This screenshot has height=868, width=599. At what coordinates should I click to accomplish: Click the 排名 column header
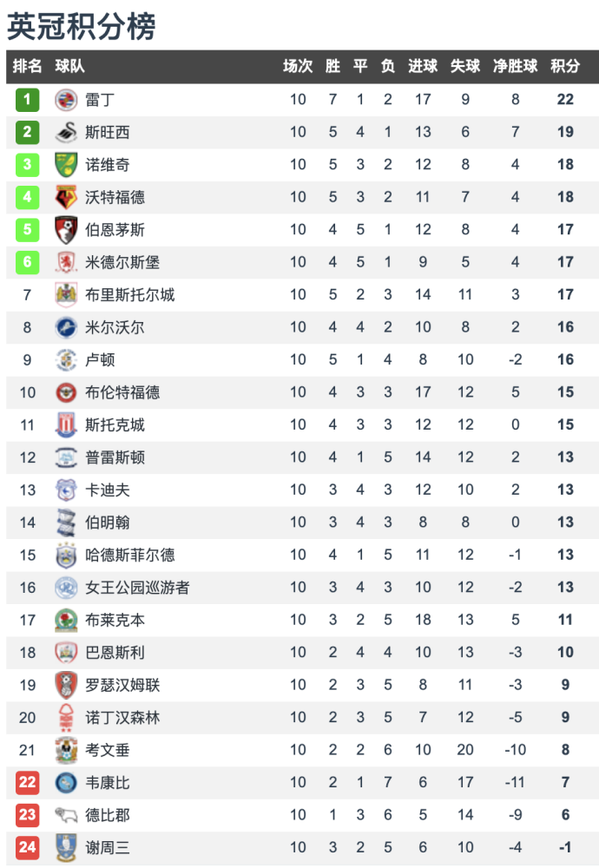[27, 67]
